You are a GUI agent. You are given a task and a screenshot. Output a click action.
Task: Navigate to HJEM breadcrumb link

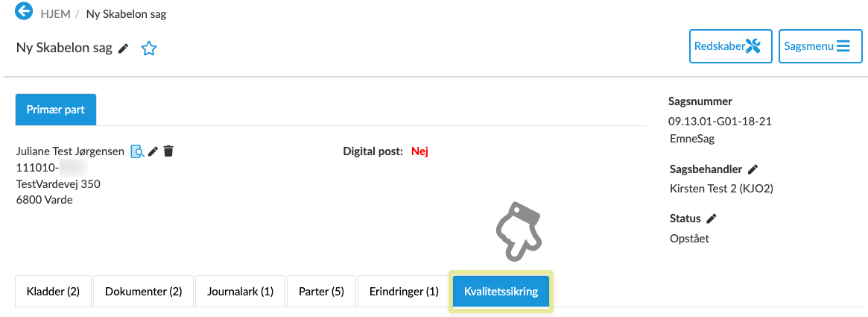[55, 13]
